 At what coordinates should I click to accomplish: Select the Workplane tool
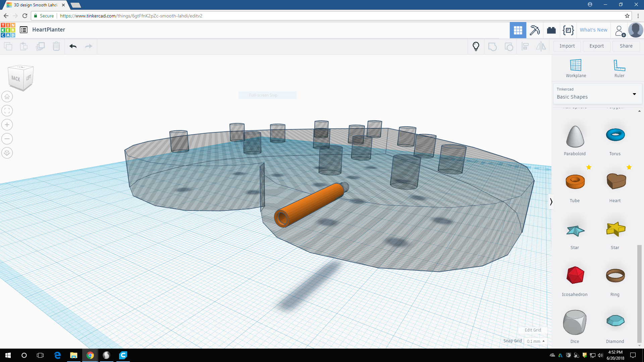coord(576,68)
